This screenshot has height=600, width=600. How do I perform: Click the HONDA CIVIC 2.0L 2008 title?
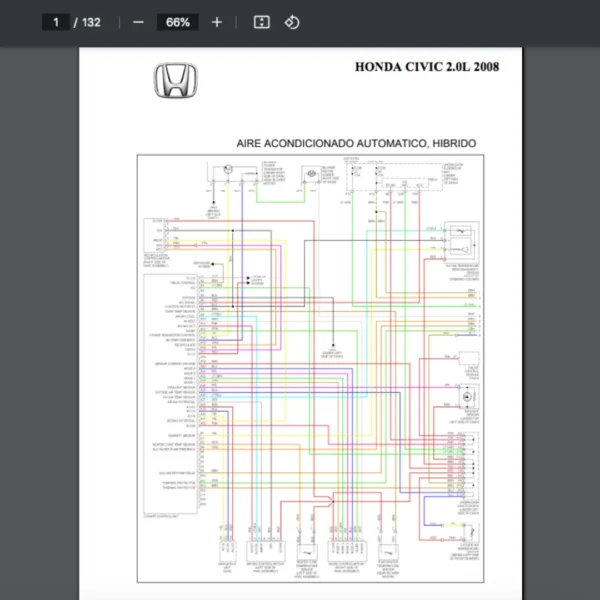point(427,67)
